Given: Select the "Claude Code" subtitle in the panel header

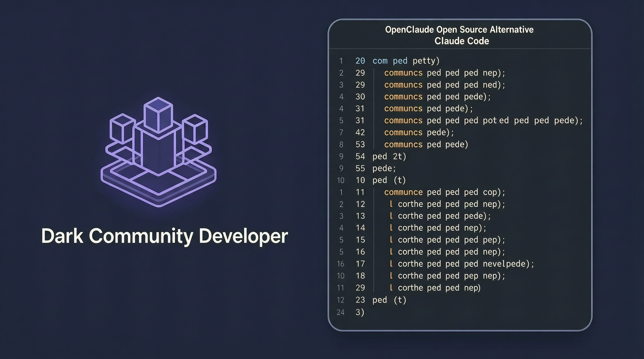Looking at the screenshot, I should 462,41.
